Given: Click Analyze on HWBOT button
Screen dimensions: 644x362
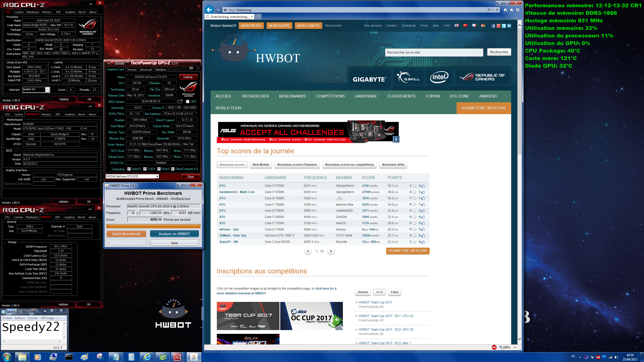Looking at the screenshot, I should coord(174,234).
